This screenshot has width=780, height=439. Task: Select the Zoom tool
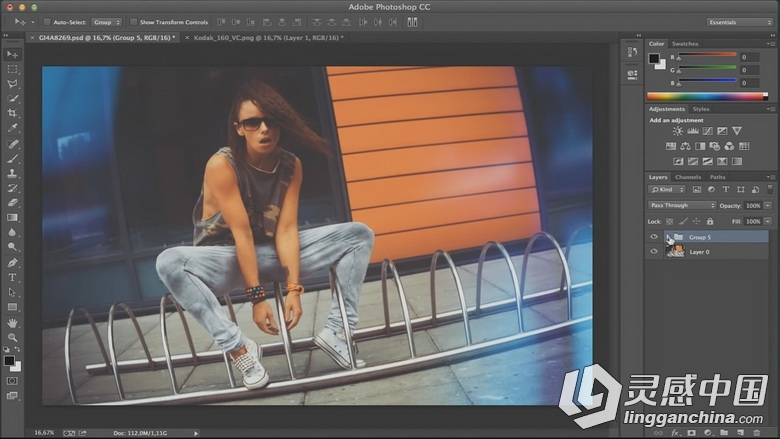tap(12, 338)
